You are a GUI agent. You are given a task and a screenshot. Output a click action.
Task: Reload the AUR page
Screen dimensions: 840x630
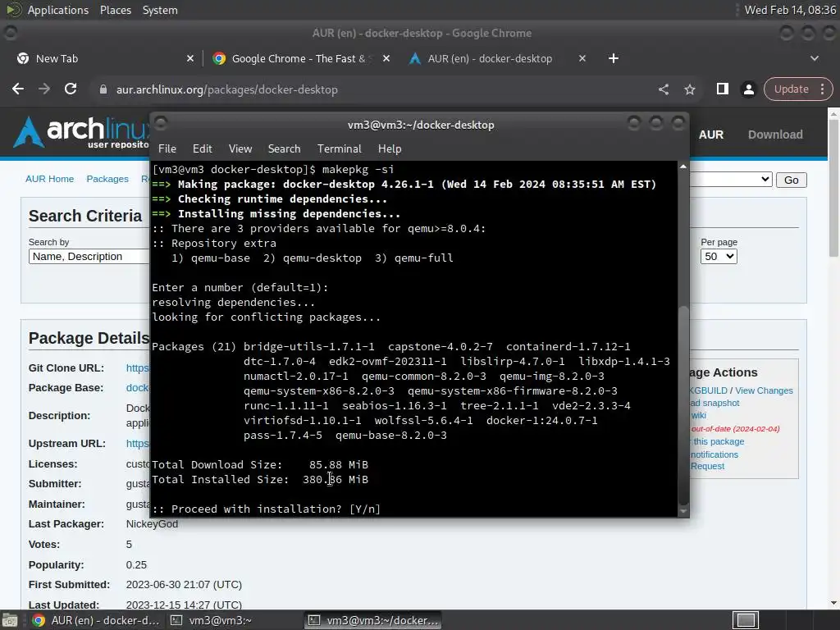coord(71,89)
